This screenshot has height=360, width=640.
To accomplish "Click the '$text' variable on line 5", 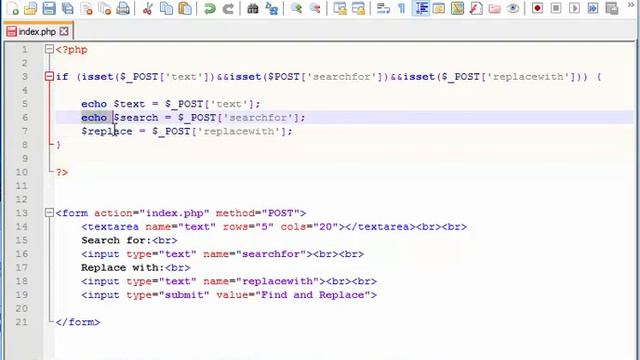I will [129, 104].
